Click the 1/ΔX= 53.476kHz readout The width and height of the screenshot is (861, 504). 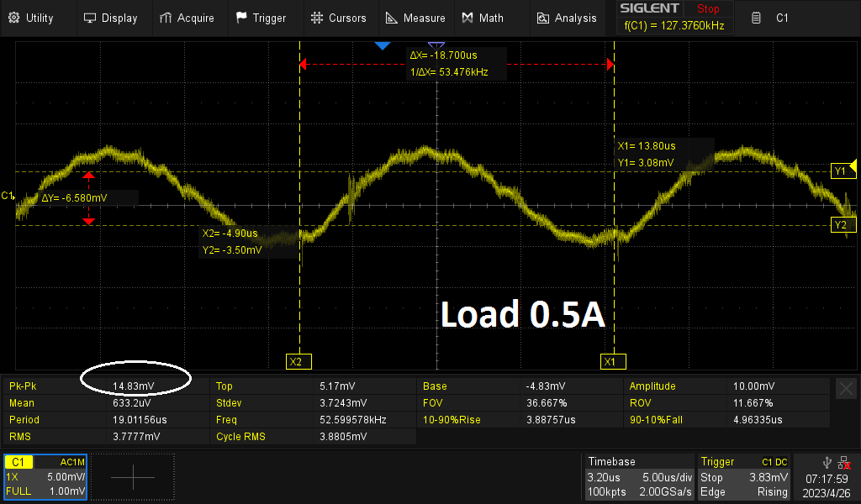(449, 72)
